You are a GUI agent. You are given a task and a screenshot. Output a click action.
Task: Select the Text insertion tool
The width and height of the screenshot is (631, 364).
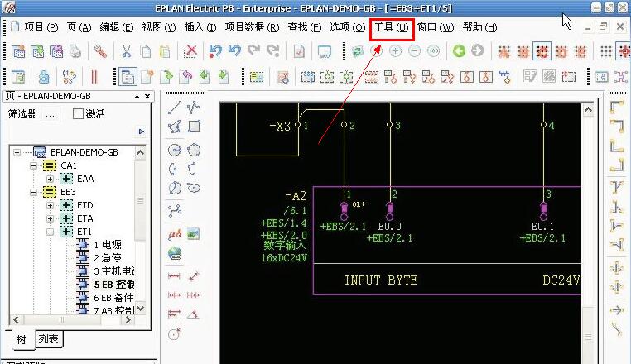coord(174,233)
